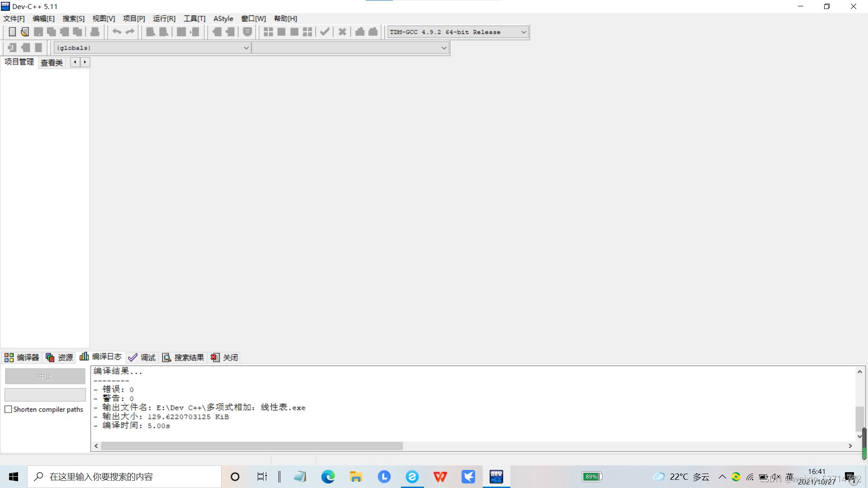This screenshot has height=488, width=868.
Task: Click the syntax check checkmark icon
Action: point(324,32)
